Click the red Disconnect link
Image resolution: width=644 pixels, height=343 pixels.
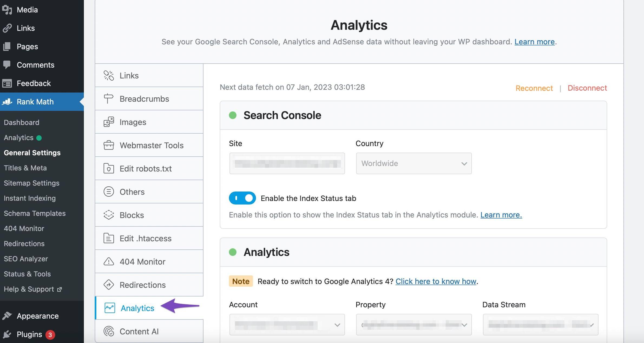pos(587,88)
